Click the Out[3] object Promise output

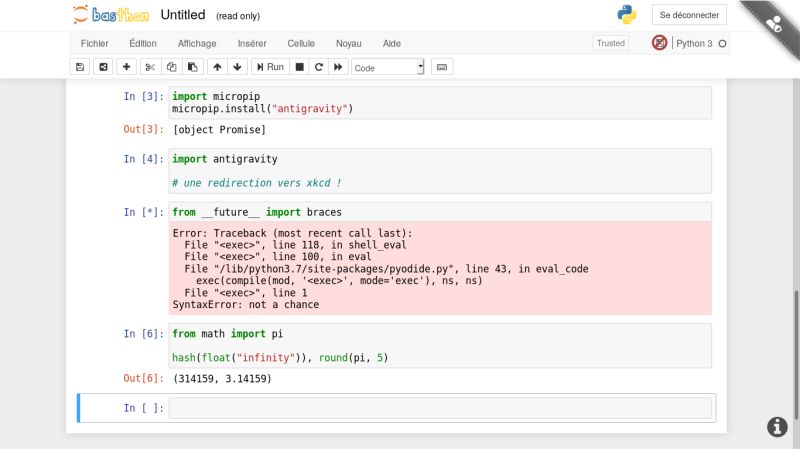219,130
